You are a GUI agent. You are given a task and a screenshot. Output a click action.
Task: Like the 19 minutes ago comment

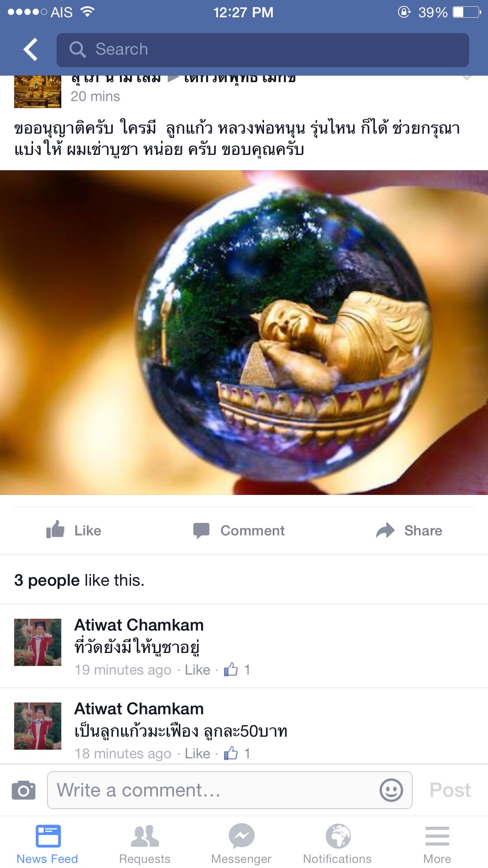point(198,670)
